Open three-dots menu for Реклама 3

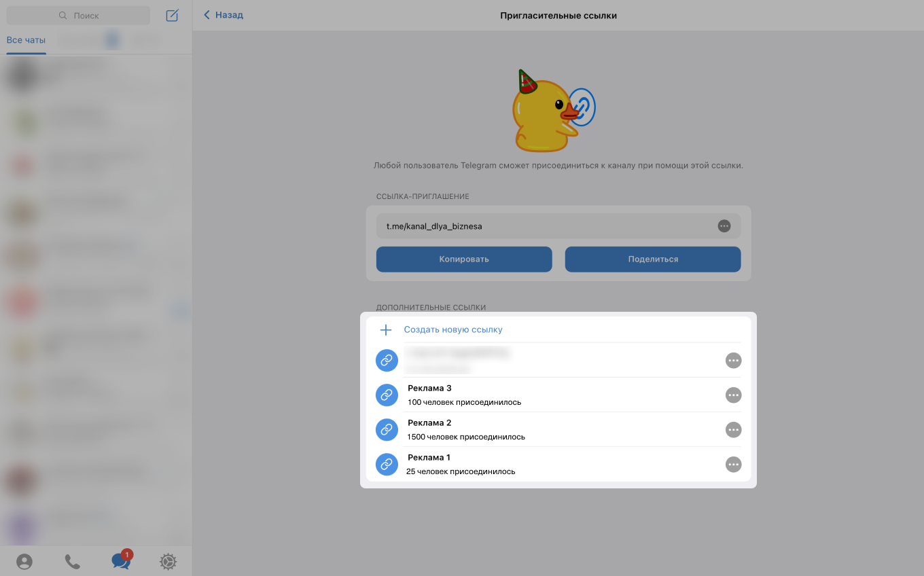point(733,395)
